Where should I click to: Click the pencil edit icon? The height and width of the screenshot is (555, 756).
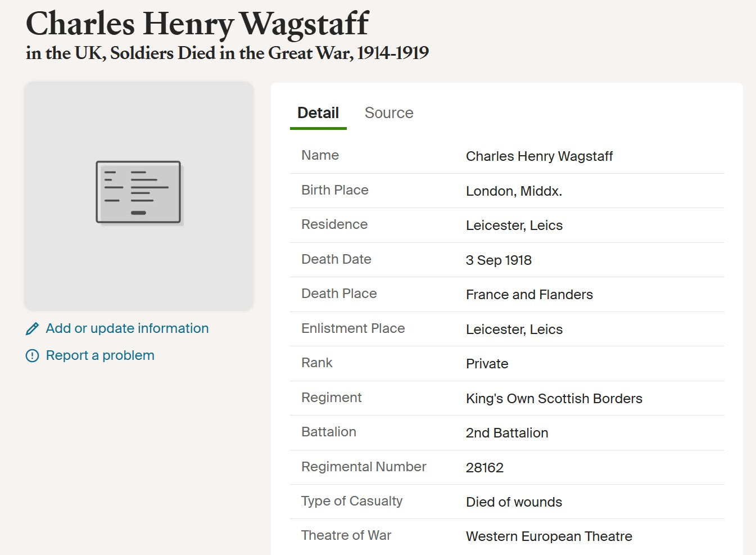(33, 329)
